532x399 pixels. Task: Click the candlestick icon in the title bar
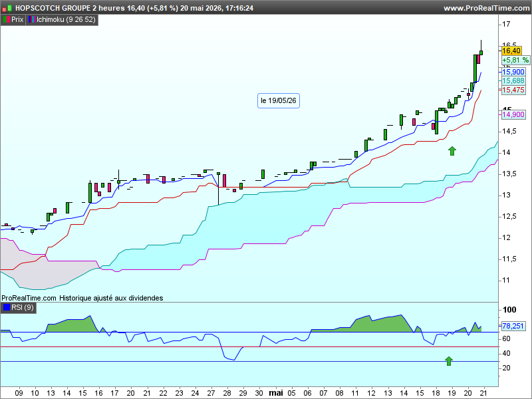point(7,8)
